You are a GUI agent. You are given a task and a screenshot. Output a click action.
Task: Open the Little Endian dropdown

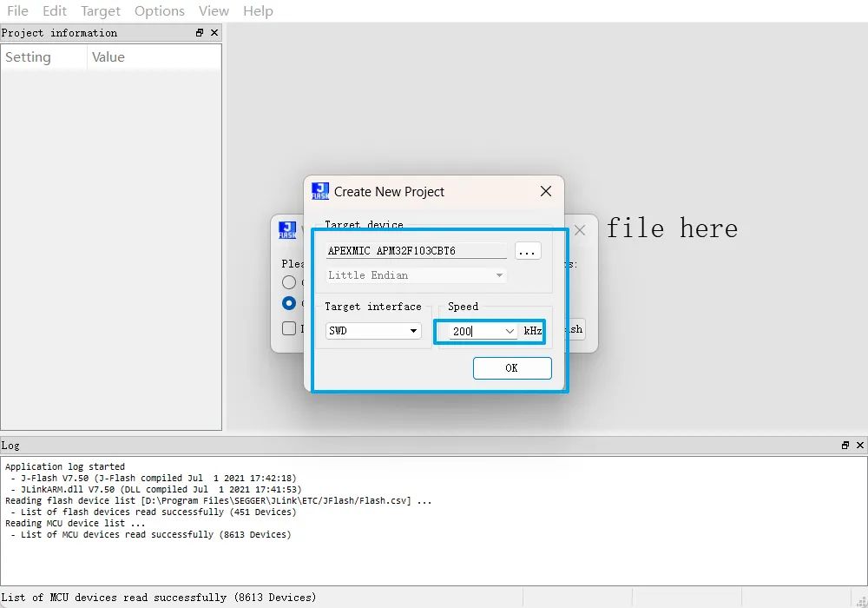tap(499, 275)
